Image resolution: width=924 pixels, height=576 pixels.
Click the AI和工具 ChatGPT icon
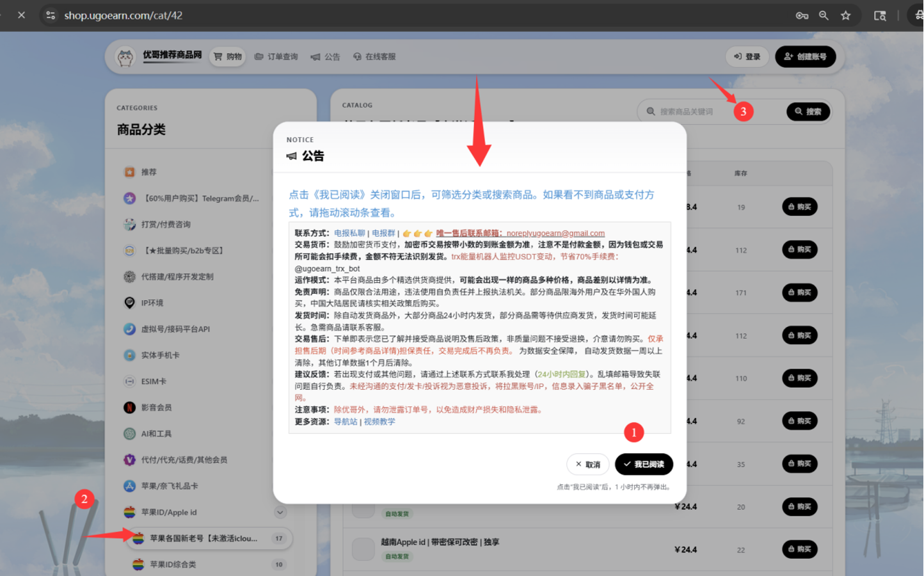(129, 433)
